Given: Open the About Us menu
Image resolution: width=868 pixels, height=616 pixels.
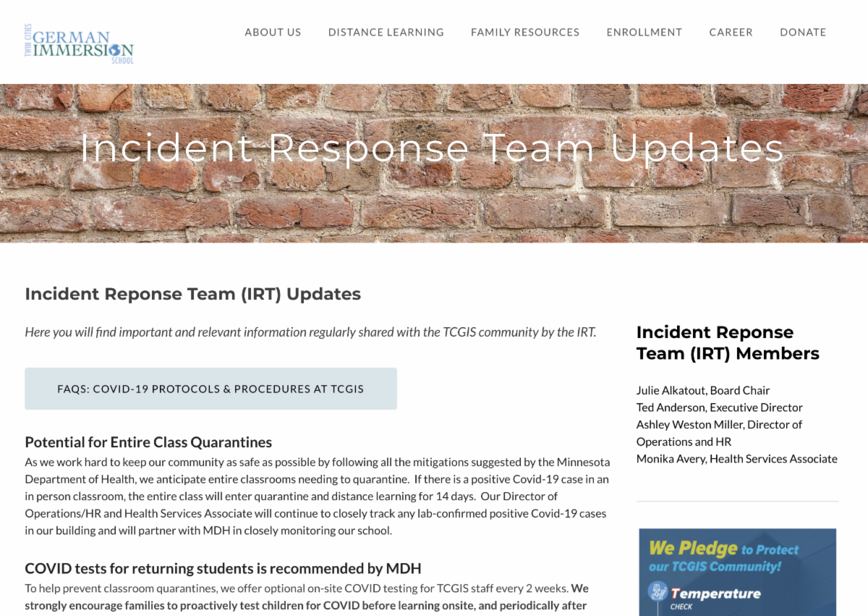Looking at the screenshot, I should [273, 32].
